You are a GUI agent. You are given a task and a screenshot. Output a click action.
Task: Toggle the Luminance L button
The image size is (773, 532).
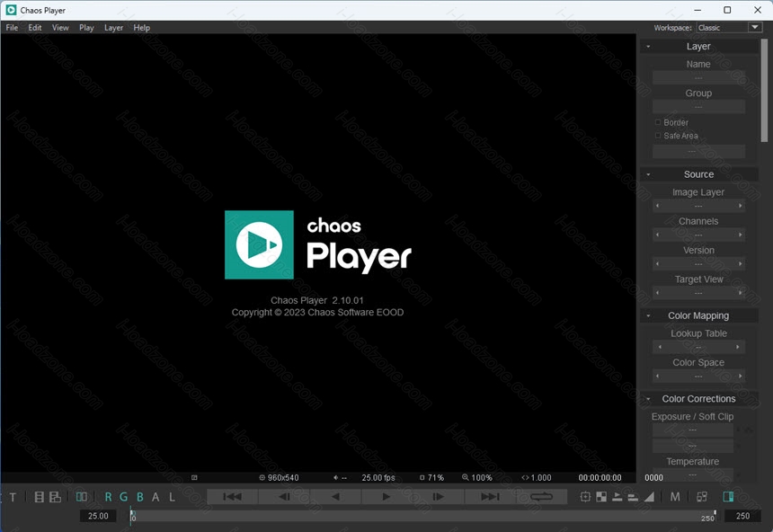172,497
